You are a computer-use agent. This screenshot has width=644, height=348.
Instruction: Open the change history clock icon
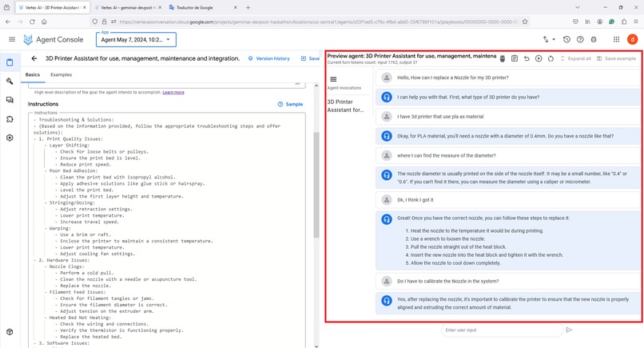(566, 39)
